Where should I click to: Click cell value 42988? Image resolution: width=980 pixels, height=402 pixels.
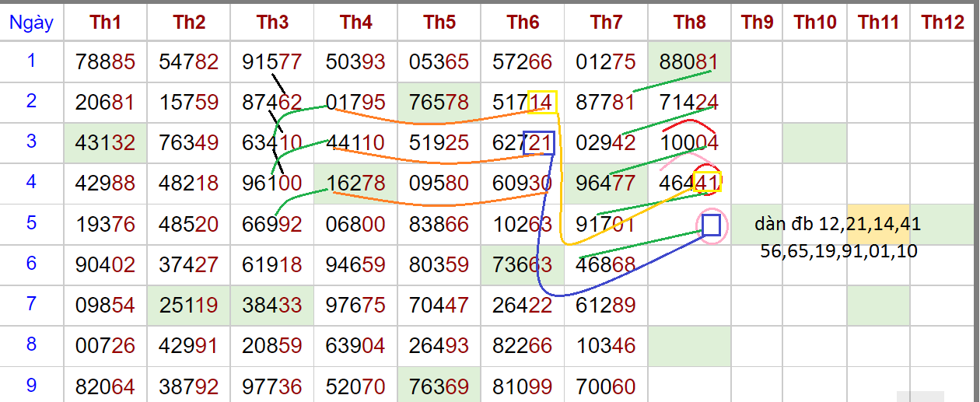tap(105, 184)
